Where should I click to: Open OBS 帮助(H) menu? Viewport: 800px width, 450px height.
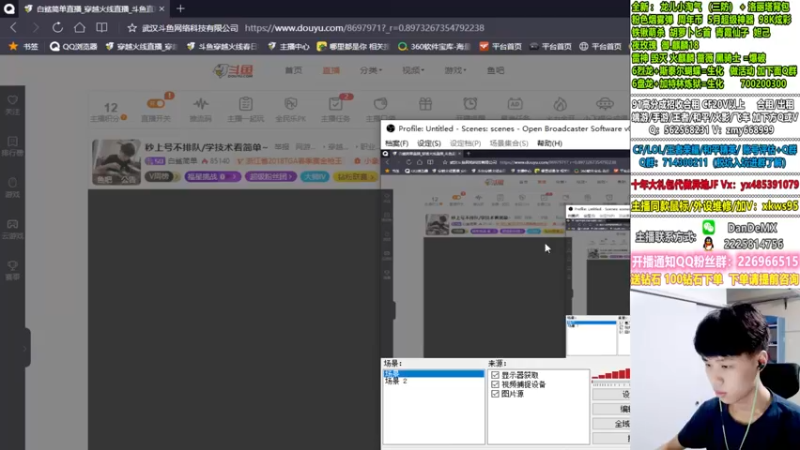[549, 143]
